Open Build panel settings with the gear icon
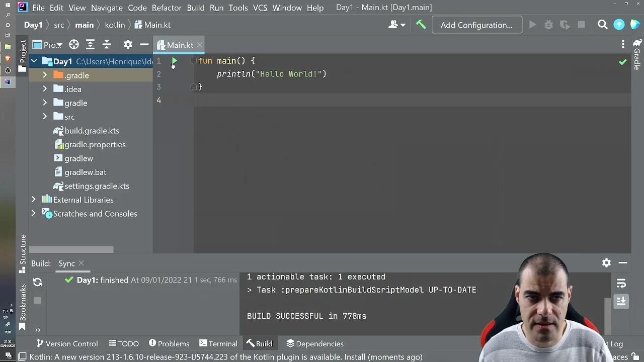Viewport: 644px width, 362px height. point(606,263)
